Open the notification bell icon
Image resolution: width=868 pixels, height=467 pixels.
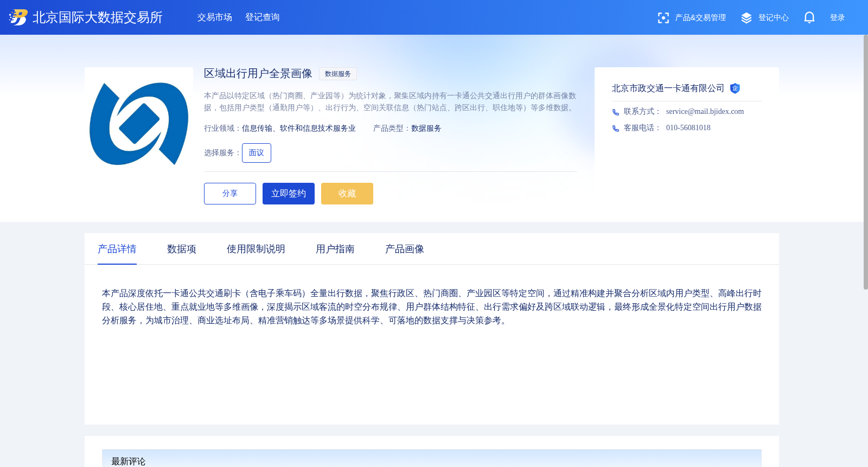809,17
